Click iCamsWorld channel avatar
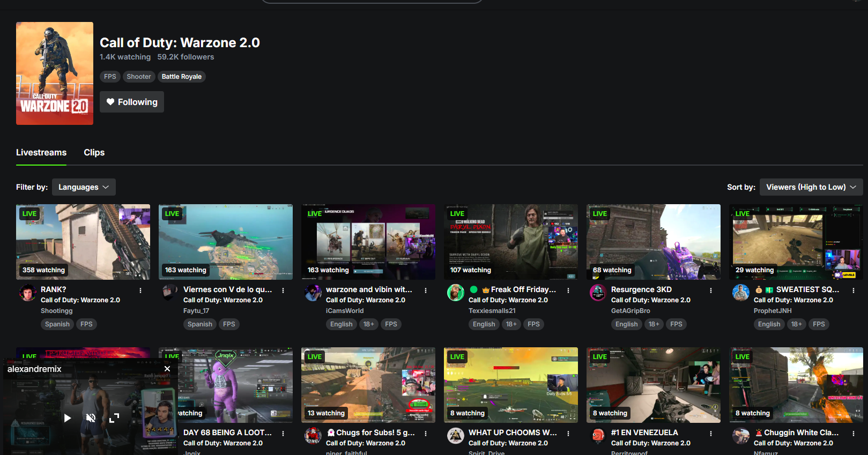This screenshot has height=455, width=868. pyautogui.click(x=313, y=293)
